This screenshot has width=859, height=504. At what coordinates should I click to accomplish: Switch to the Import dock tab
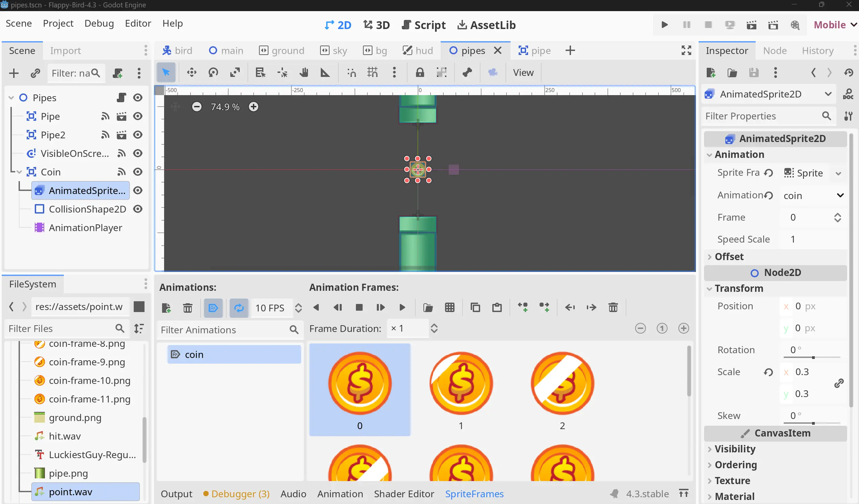(x=66, y=51)
